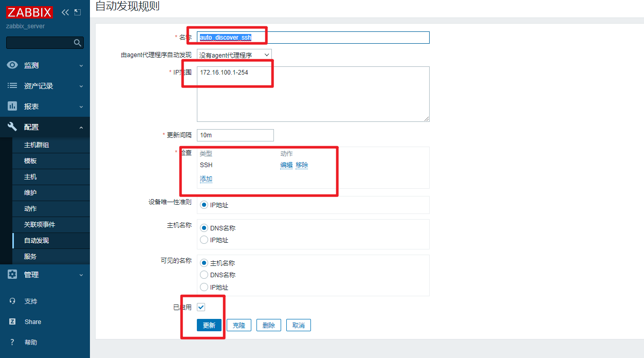Click the Zabbix logo
Screen dimensions: 644x358
coord(30,12)
